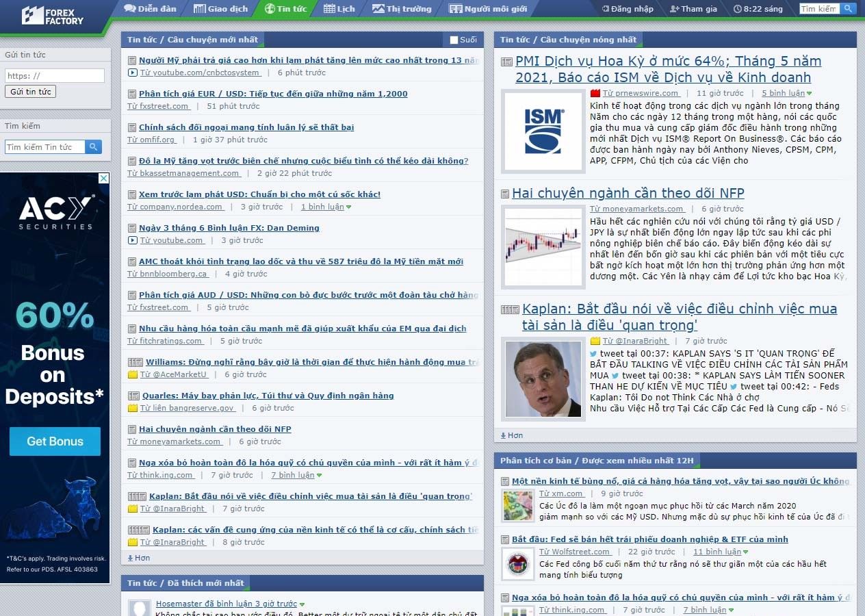Click the yellow folder icon beside @AceMarketU

pos(133,374)
